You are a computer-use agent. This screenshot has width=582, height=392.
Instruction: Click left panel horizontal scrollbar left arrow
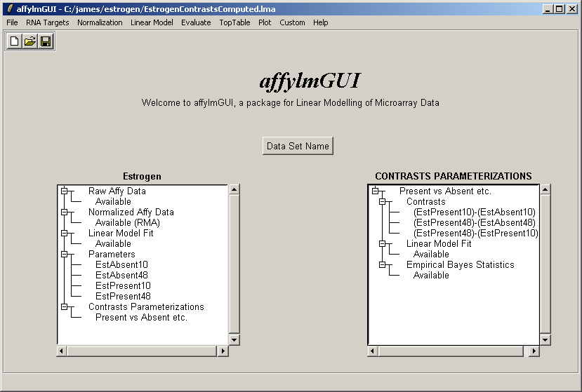62,351
